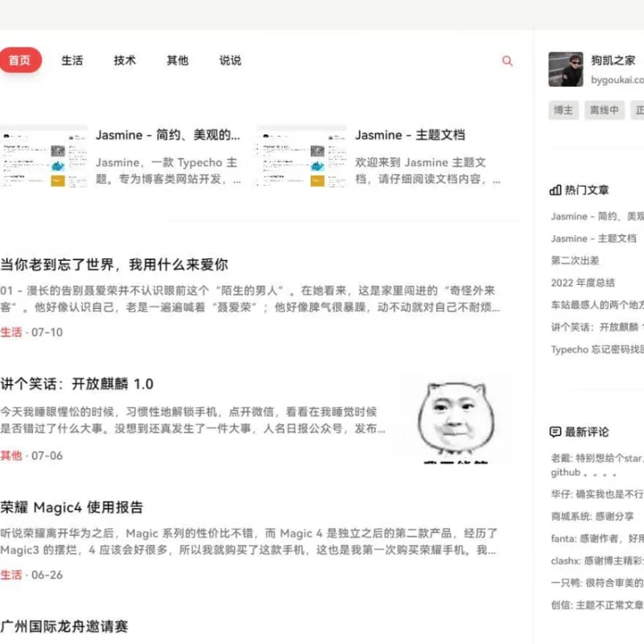This screenshot has width=644, height=644.
Task: Open the bygoukai site address link
Action: (617, 80)
